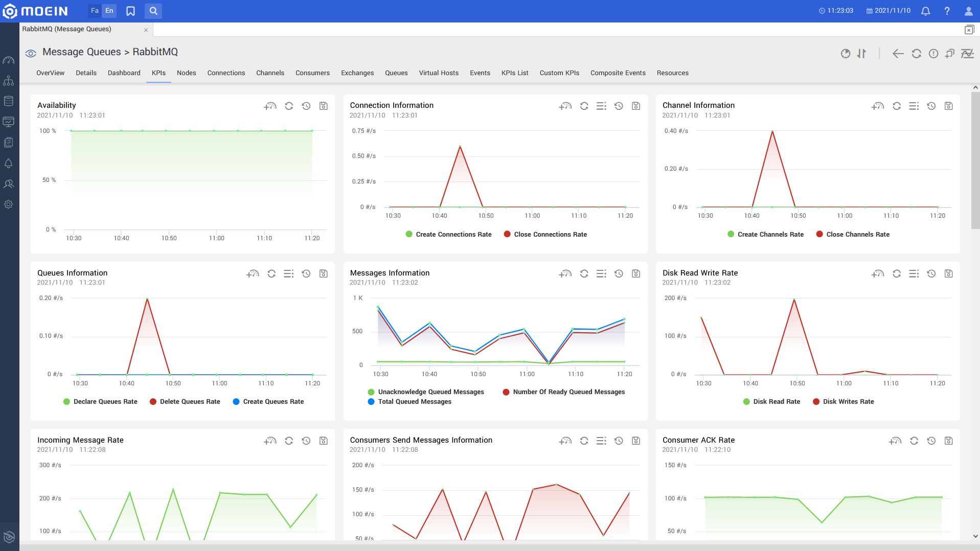Image resolution: width=980 pixels, height=551 pixels.
Task: Click the alert circle icon in header toolbar
Action: click(933, 54)
